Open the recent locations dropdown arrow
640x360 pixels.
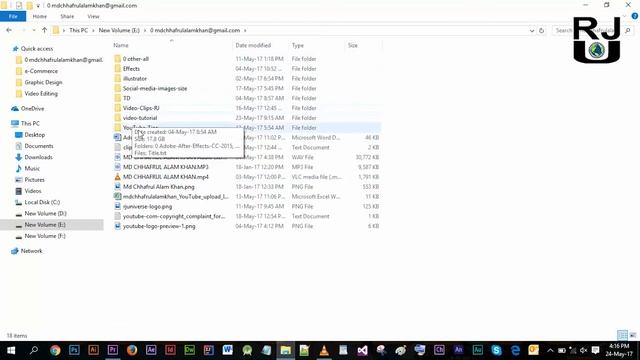(33, 30)
